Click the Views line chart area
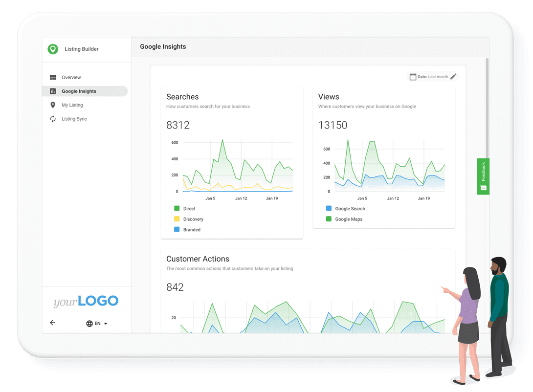533x392 pixels. coord(390,165)
